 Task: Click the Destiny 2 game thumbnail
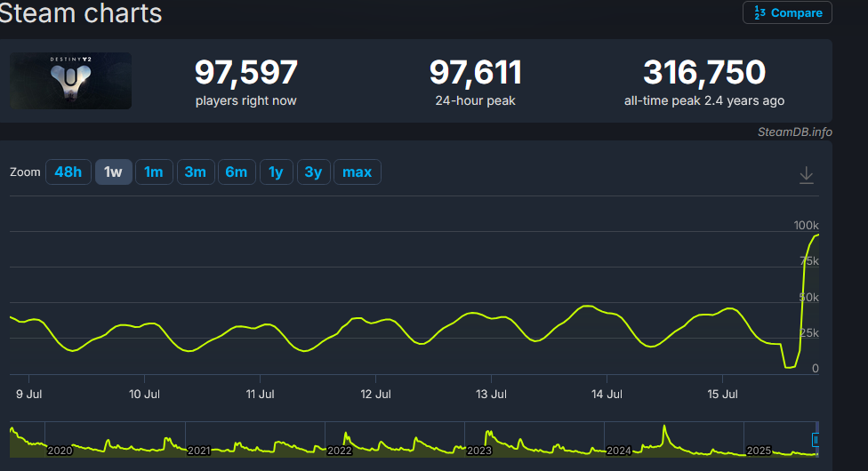tap(71, 81)
